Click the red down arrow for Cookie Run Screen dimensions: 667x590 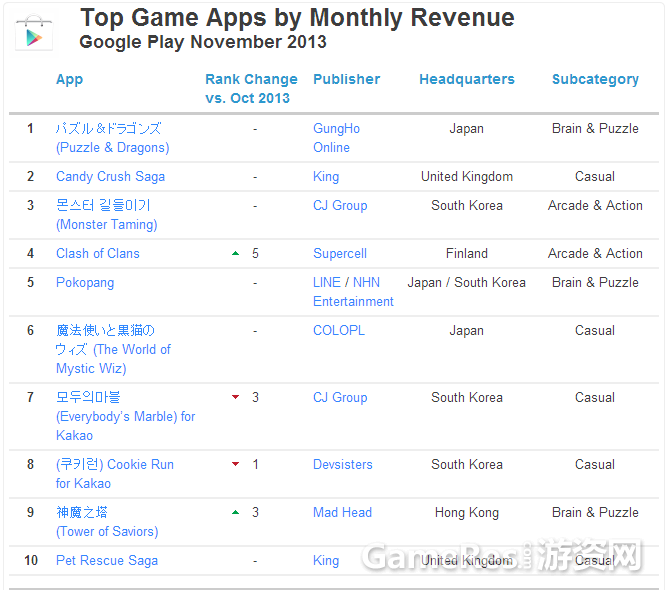(235, 464)
